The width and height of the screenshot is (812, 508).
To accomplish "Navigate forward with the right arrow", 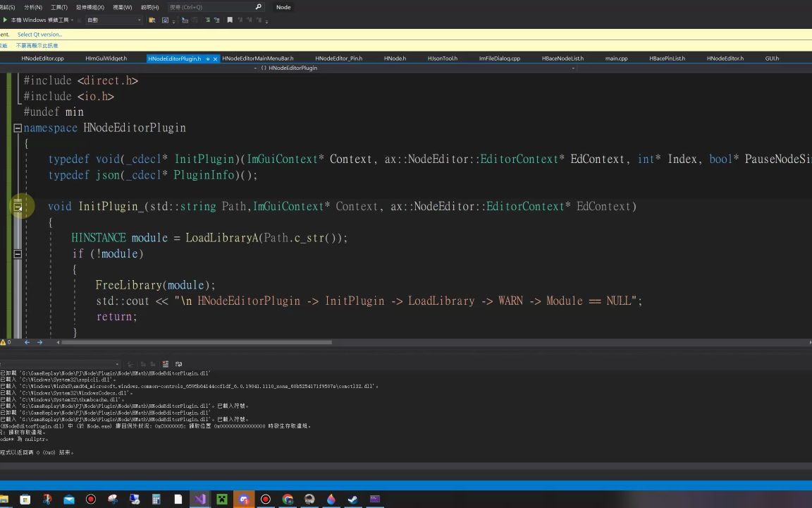I will pos(39,342).
